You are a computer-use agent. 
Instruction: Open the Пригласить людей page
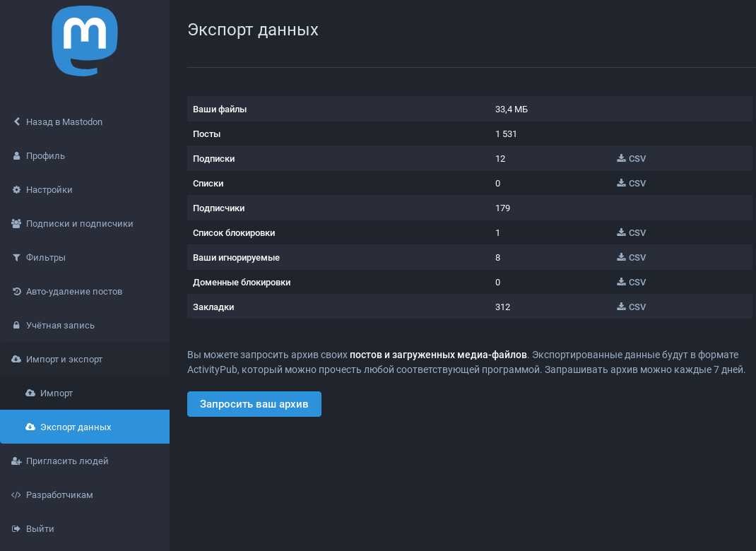(x=66, y=461)
